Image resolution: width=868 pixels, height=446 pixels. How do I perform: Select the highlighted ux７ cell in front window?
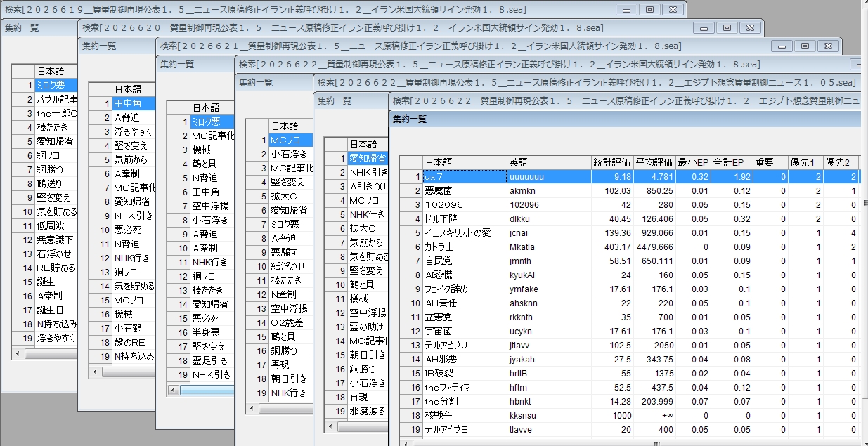coord(465,176)
